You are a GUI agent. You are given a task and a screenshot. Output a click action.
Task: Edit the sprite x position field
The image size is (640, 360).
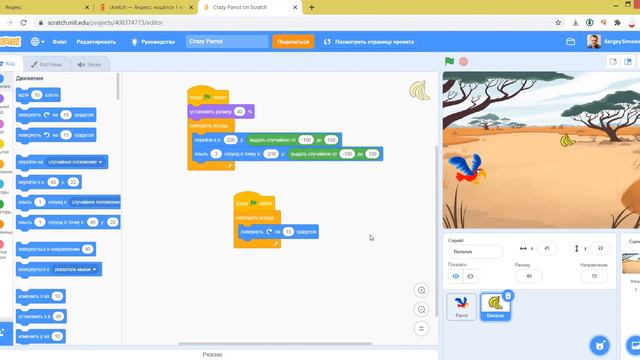[547, 248]
